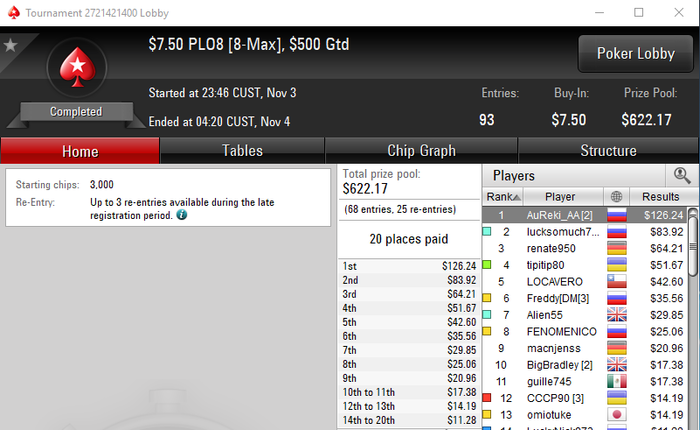Open player search magnifier icon

tap(682, 175)
